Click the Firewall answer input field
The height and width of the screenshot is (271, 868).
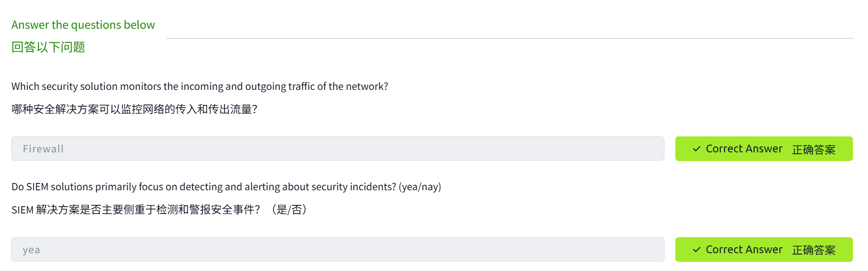click(337, 149)
